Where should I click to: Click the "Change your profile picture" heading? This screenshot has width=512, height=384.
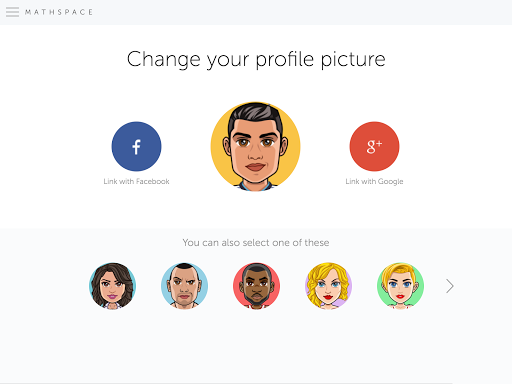tap(256, 60)
